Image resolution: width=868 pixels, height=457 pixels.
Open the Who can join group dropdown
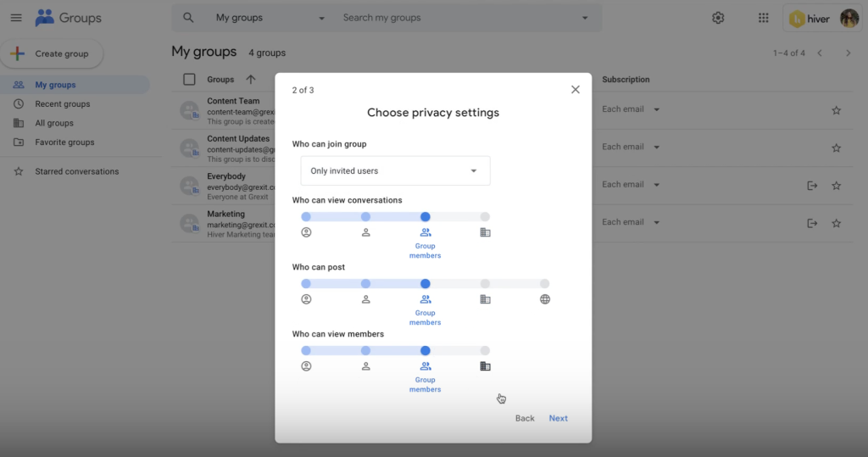click(x=395, y=170)
